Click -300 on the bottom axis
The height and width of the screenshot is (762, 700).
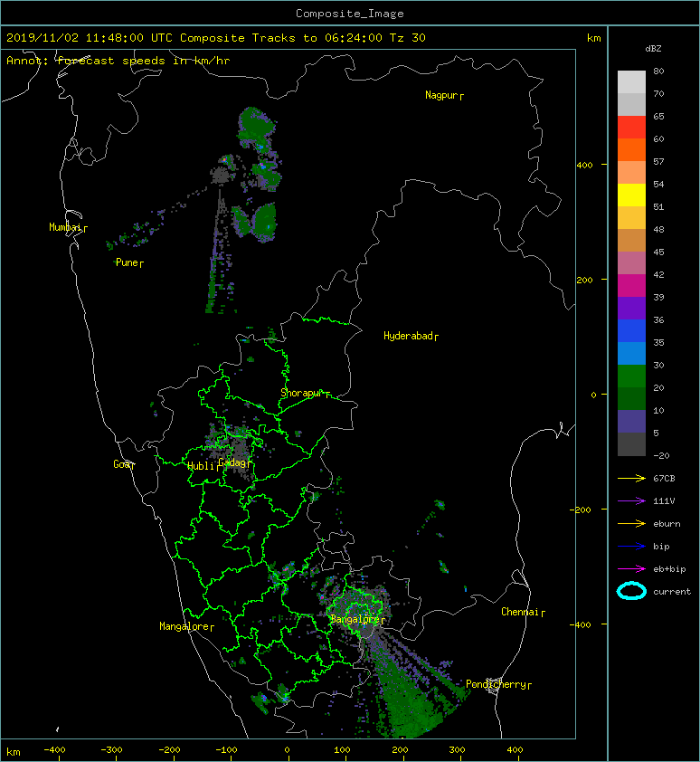(111, 750)
